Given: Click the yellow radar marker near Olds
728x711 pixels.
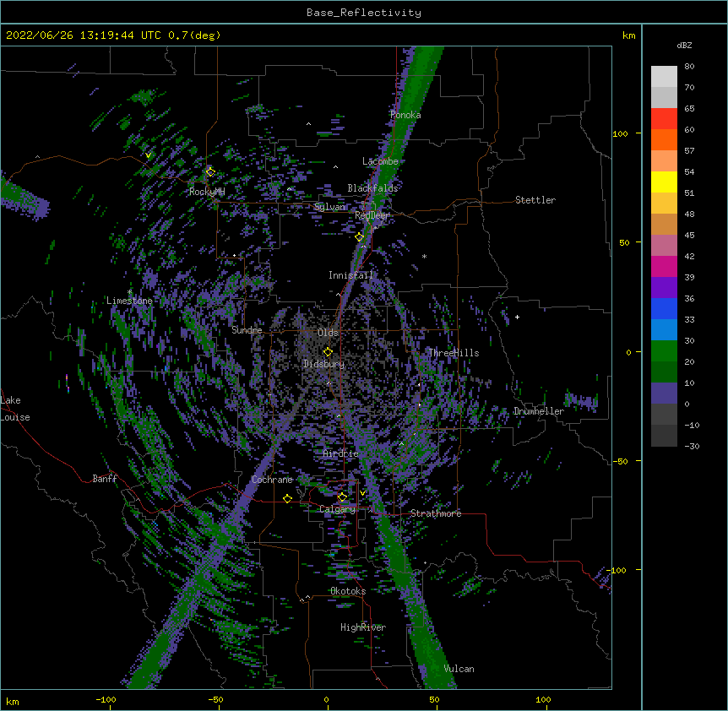Looking at the screenshot, I should click(328, 351).
